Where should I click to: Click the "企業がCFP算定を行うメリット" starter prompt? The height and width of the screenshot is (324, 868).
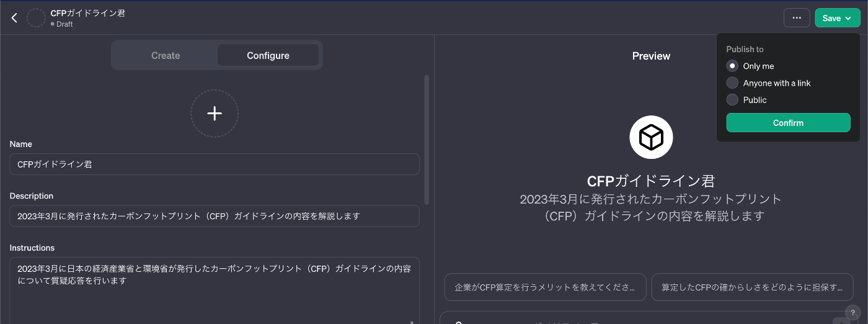(x=545, y=287)
